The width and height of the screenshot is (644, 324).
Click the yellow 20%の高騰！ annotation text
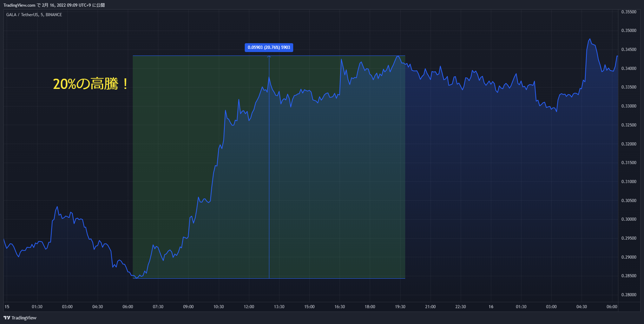(x=91, y=84)
